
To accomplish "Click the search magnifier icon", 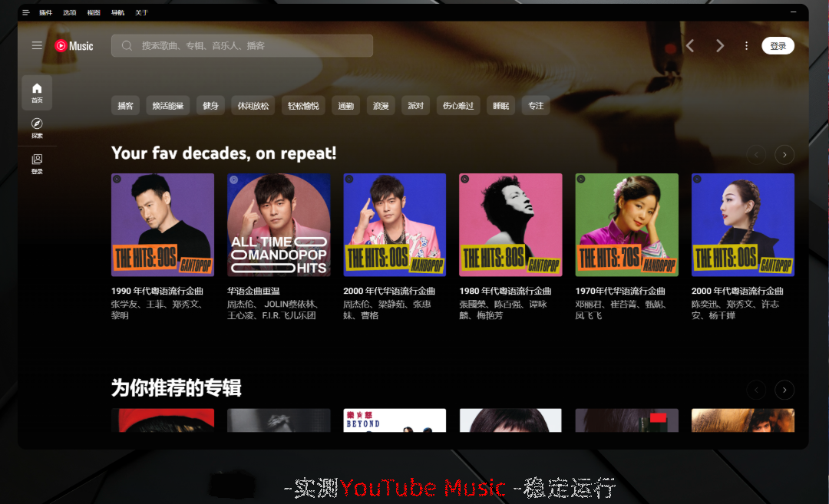I will pyautogui.click(x=127, y=46).
